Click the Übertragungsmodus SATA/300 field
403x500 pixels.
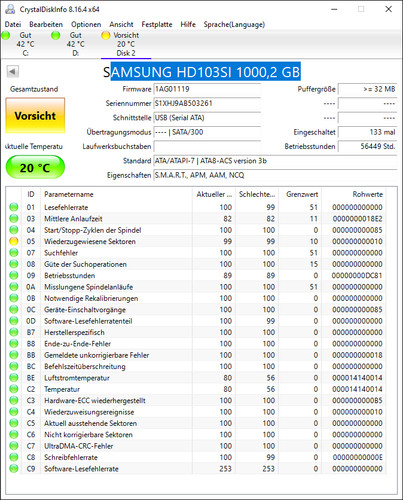(207, 132)
